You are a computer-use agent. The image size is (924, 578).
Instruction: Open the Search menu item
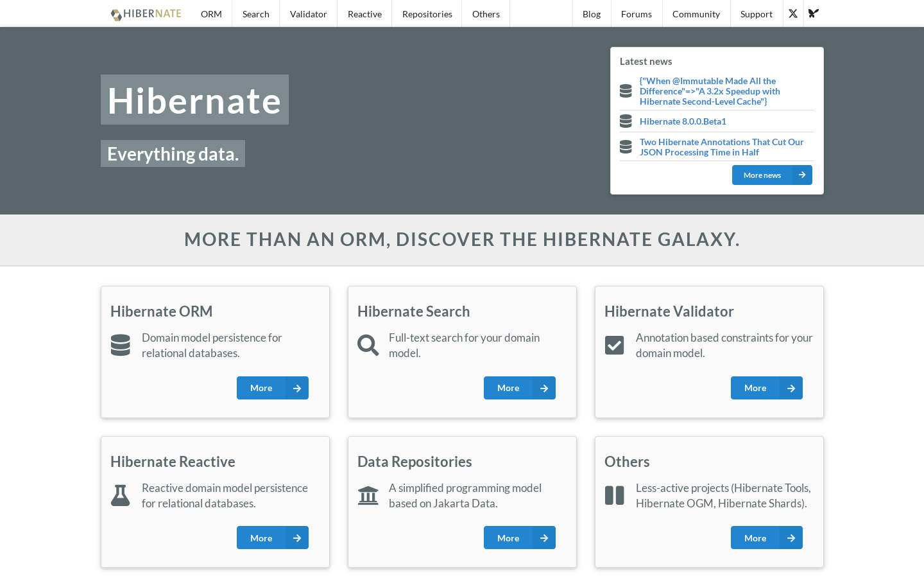[x=256, y=13]
